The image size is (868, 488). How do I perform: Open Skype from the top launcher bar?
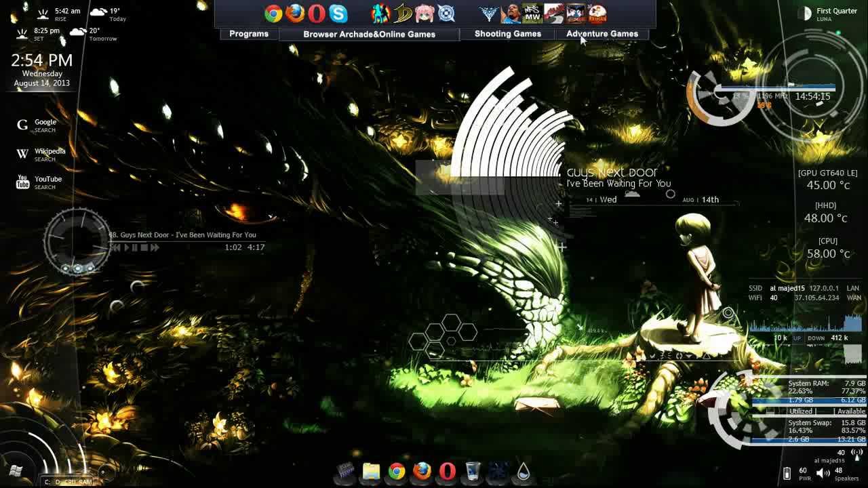tap(338, 14)
